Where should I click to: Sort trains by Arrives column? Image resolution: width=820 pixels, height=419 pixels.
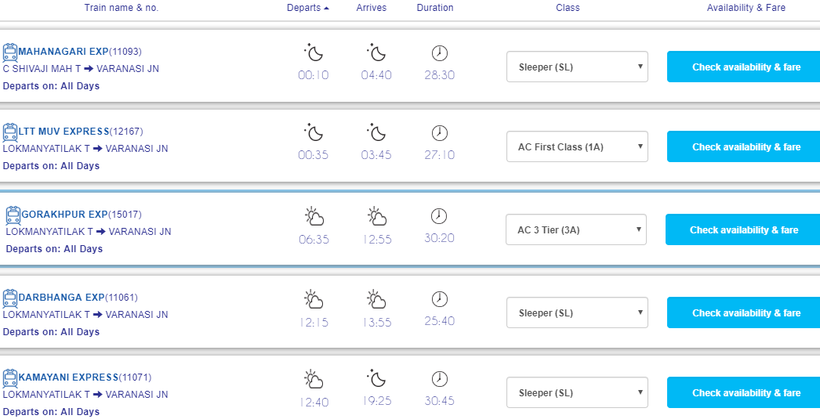coord(371,8)
